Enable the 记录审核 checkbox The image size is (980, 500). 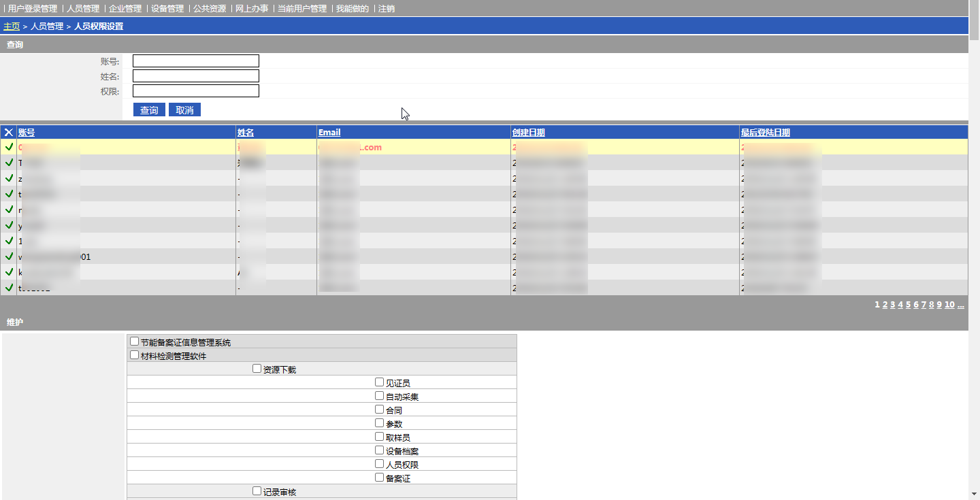coord(257,491)
